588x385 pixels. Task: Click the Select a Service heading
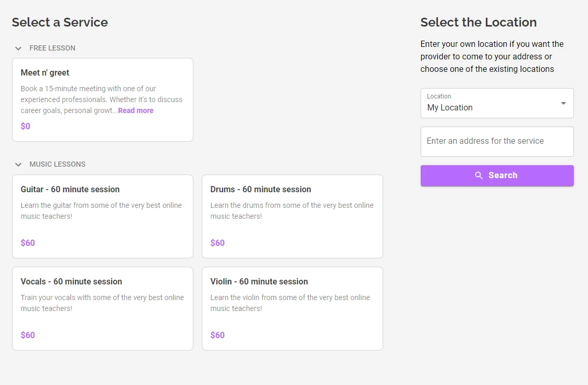coord(59,22)
